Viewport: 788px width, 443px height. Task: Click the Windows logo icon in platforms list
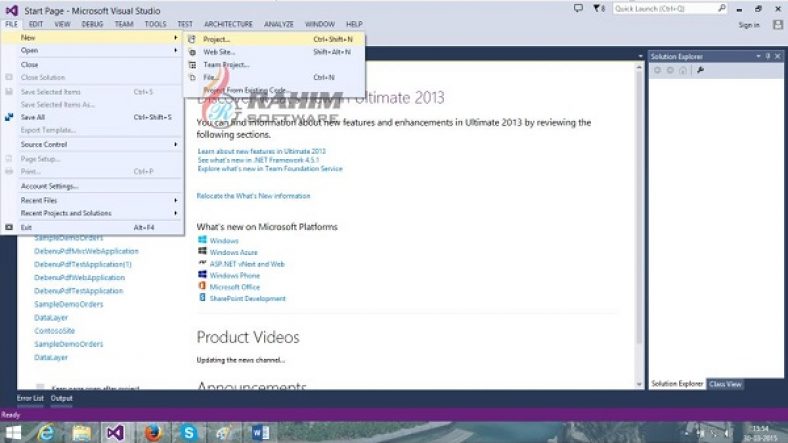(202, 240)
